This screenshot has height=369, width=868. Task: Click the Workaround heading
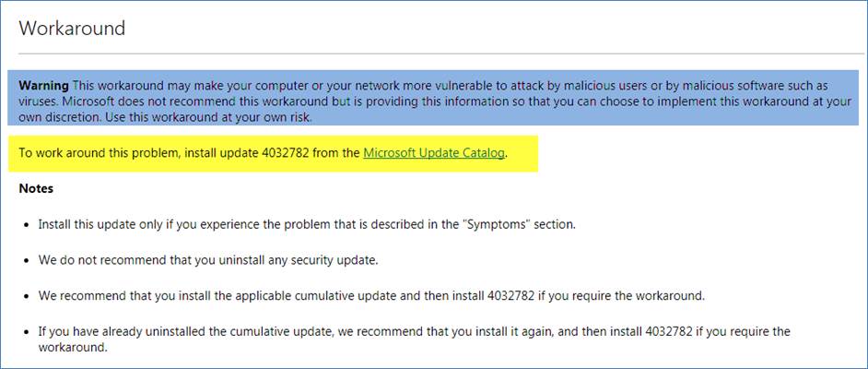[x=72, y=28]
